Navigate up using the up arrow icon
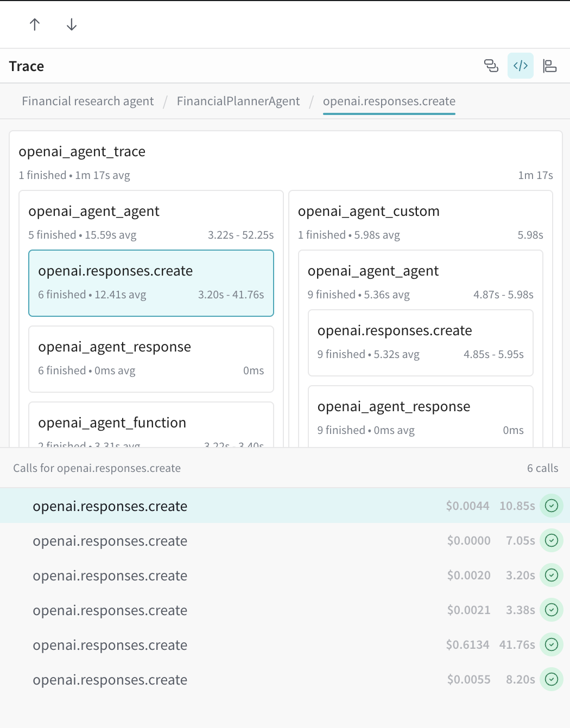This screenshot has width=570, height=728. [x=34, y=24]
